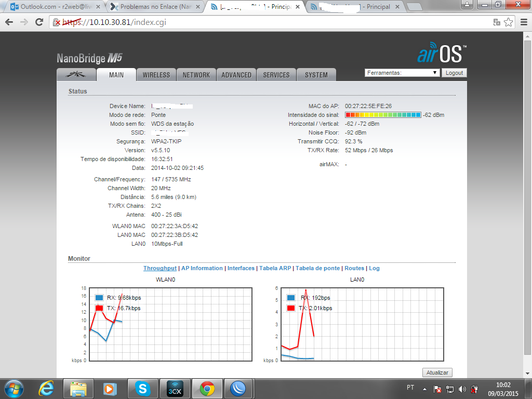Click the version value v5.5.10
Screen dimensions: 532x399
click(x=161, y=150)
